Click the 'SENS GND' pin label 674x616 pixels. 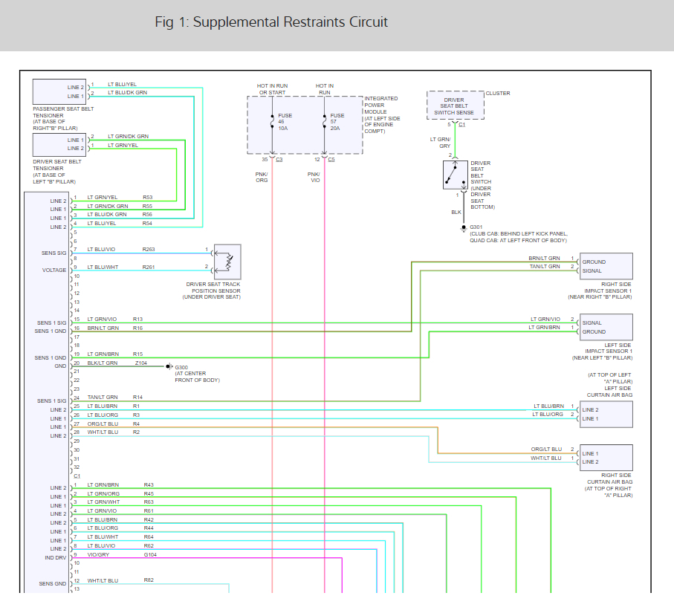click(53, 584)
